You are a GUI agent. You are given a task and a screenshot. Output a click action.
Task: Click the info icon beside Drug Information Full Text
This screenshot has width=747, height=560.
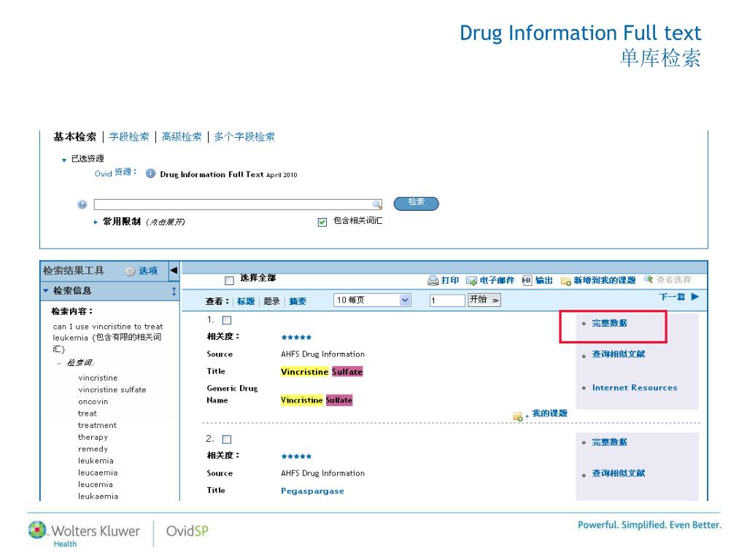point(150,174)
